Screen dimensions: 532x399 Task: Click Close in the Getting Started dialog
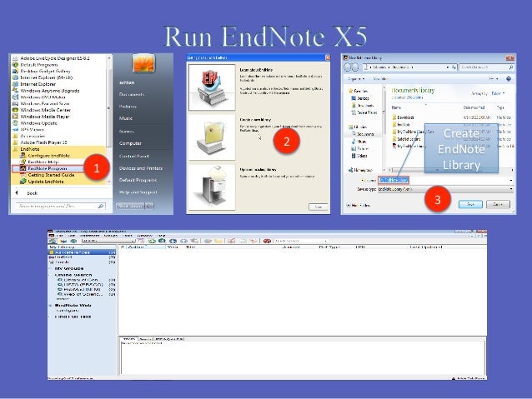coord(319,207)
